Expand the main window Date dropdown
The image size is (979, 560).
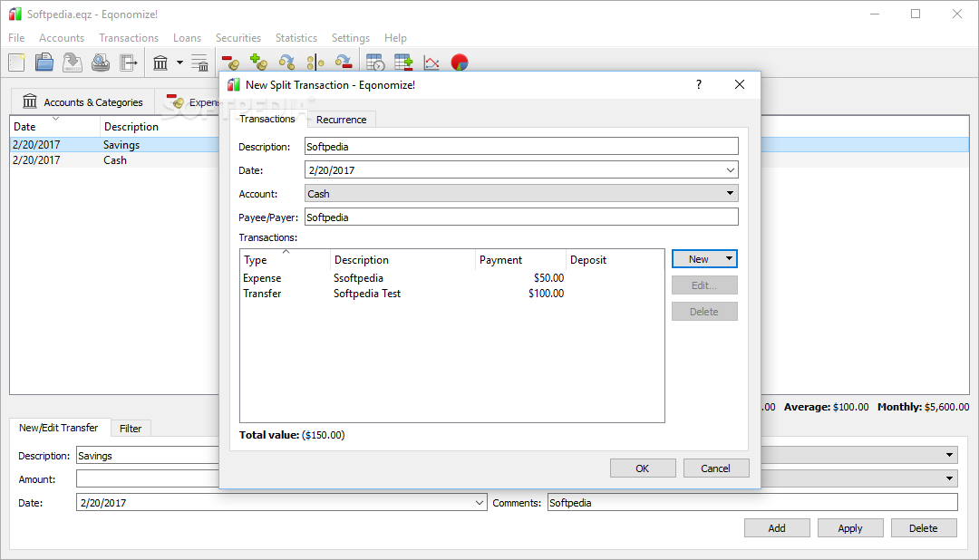point(480,503)
